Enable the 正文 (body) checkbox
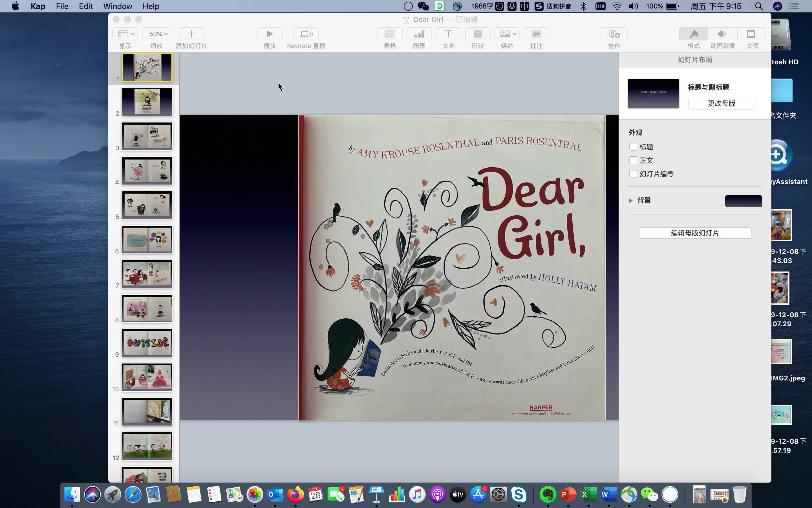The height and width of the screenshot is (508, 812). coord(633,160)
